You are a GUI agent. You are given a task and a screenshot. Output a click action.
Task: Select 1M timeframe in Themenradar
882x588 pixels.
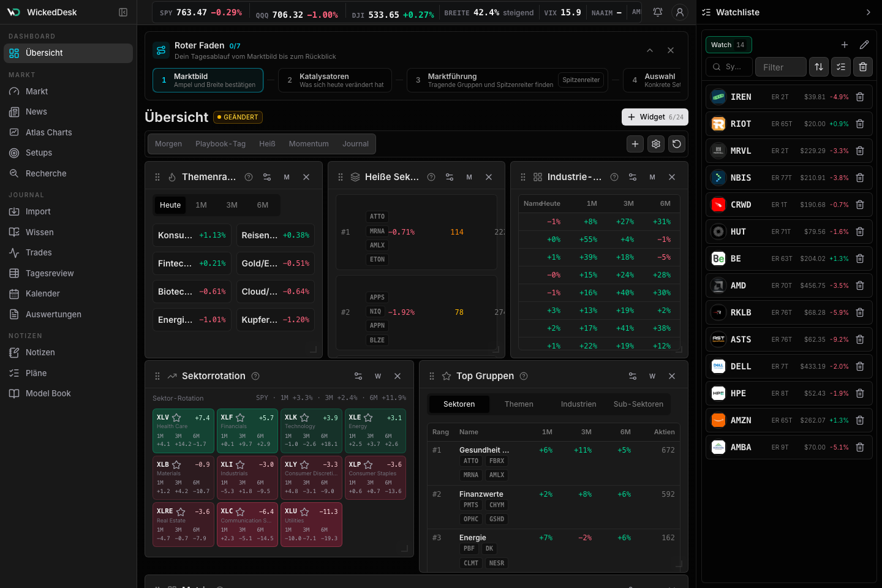coord(201,205)
